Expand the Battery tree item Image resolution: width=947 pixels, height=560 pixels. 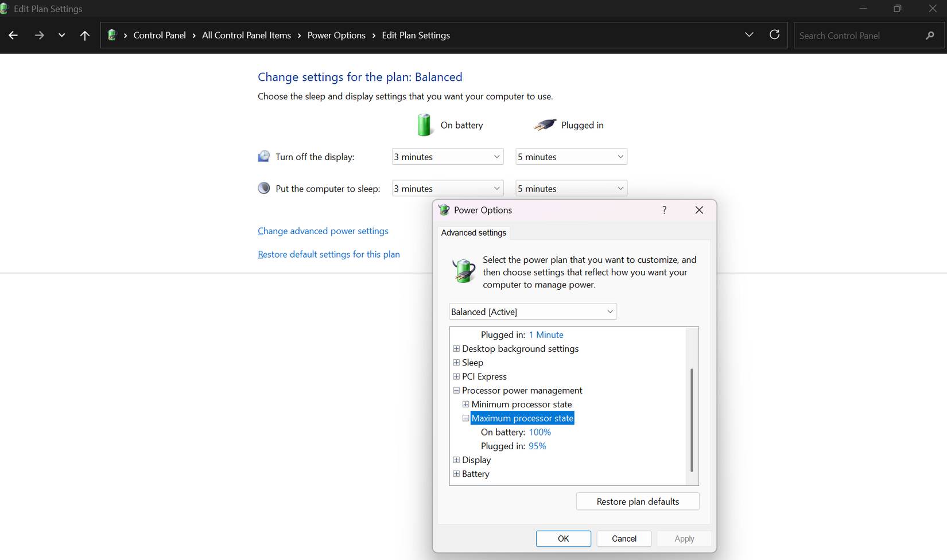[x=456, y=473]
